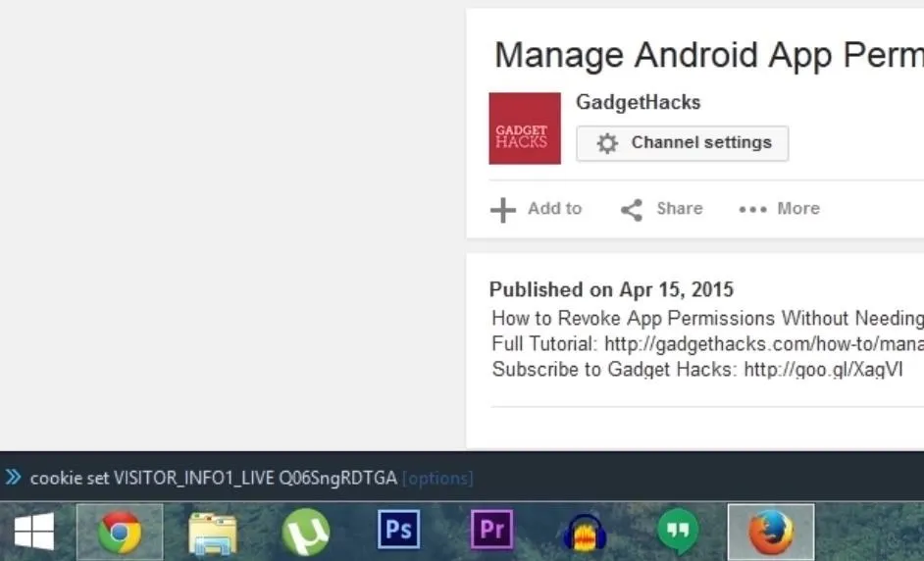Screen dimensions: 924x561
Task: Click the How to Revoke App Permissions line
Action: tap(707, 318)
